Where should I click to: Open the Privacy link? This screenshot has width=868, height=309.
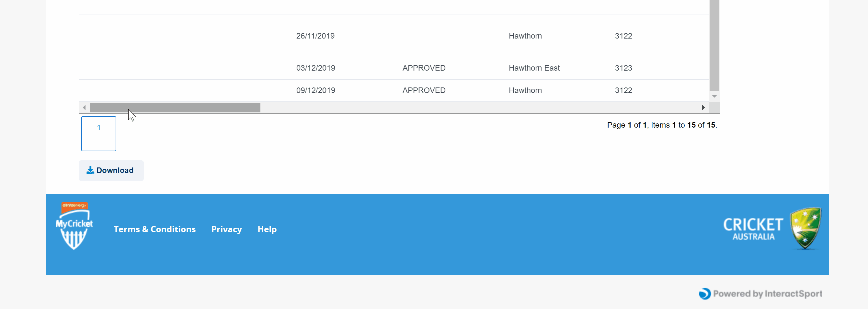pos(226,229)
